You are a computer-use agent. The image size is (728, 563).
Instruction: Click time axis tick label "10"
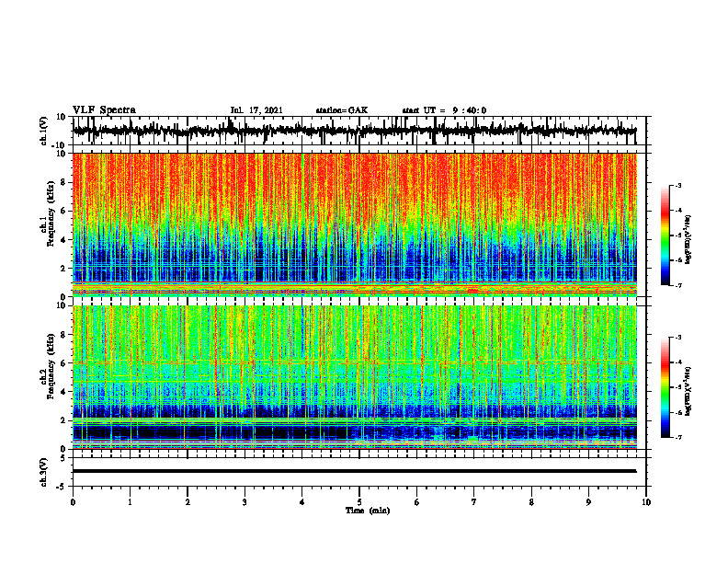[646, 502]
